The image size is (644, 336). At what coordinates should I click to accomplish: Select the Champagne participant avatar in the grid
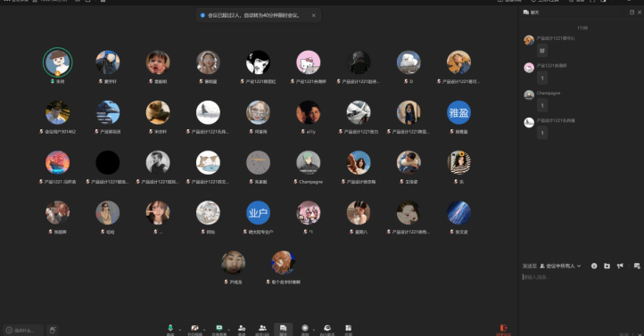click(309, 162)
